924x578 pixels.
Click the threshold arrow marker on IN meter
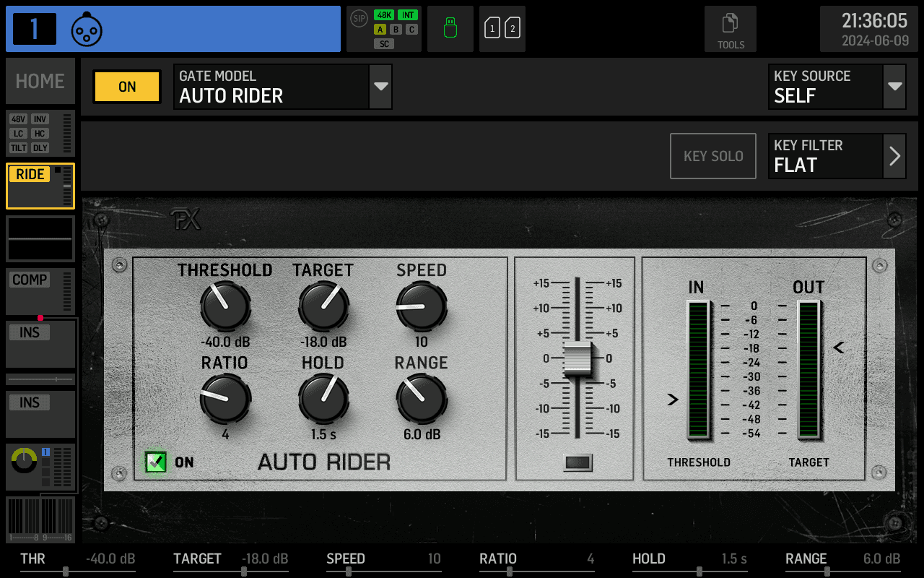(x=673, y=399)
